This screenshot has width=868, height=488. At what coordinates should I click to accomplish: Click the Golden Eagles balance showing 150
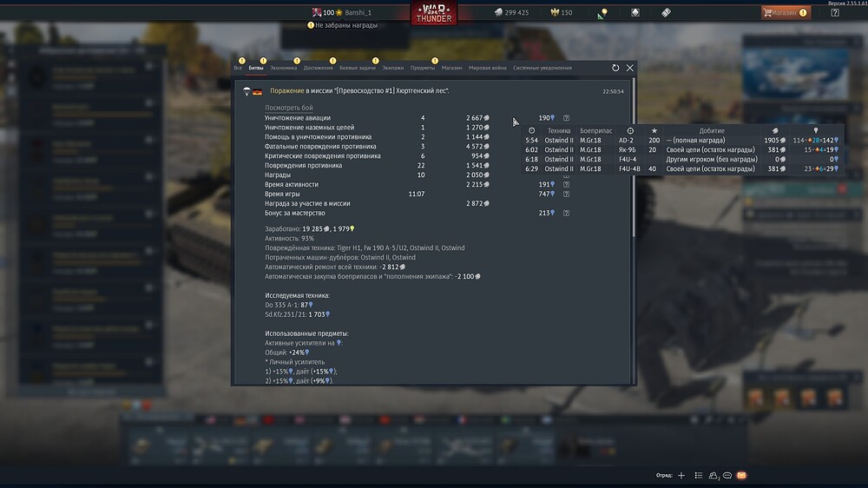tap(561, 13)
